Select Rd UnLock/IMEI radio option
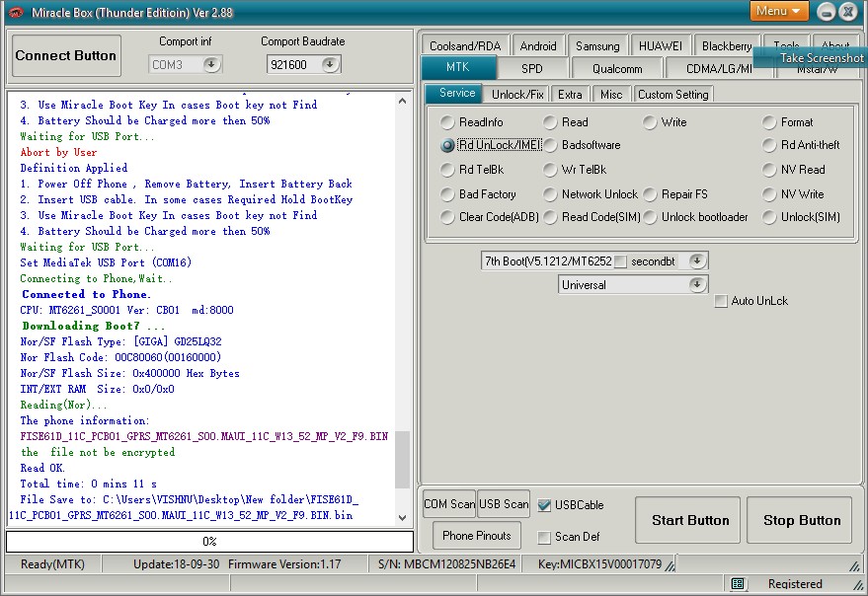 click(x=447, y=145)
